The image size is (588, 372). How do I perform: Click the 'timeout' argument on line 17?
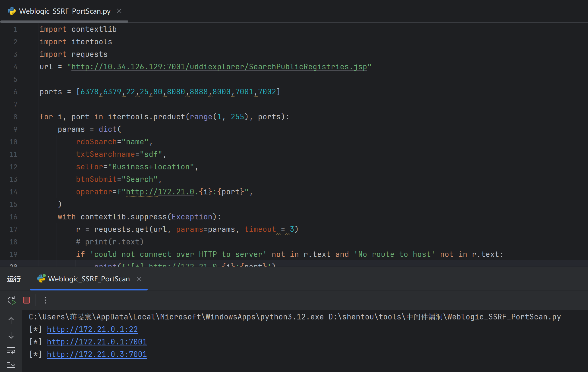coord(260,229)
